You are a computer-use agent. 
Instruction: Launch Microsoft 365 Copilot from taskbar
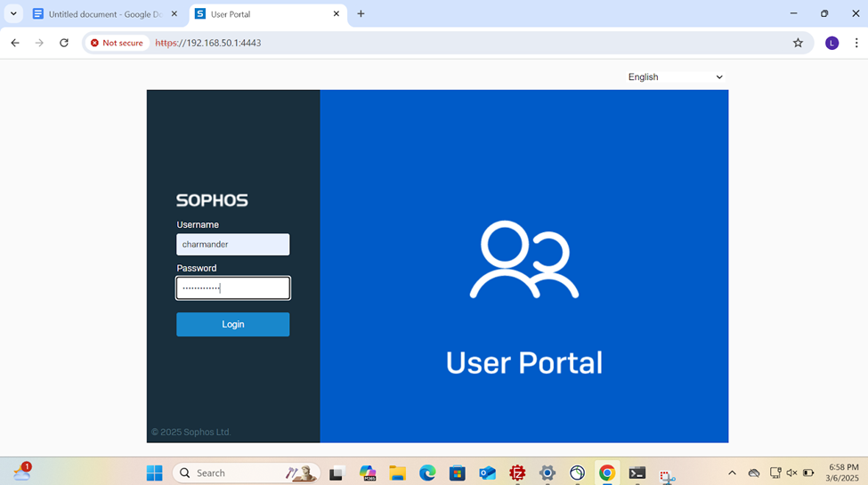368,473
